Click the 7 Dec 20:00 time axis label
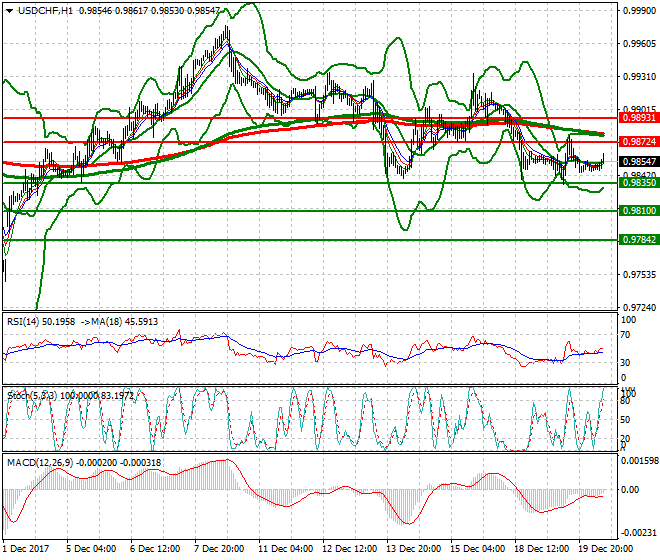 [221, 548]
